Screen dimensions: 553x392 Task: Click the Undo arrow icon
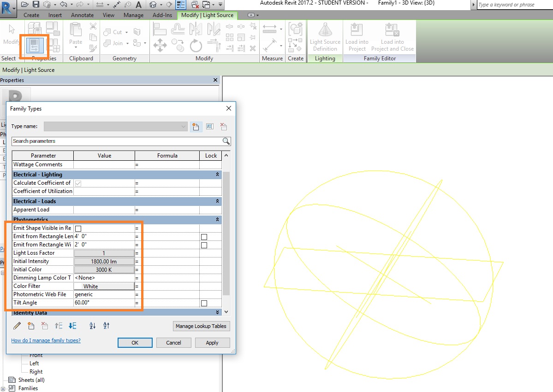(x=64, y=5)
